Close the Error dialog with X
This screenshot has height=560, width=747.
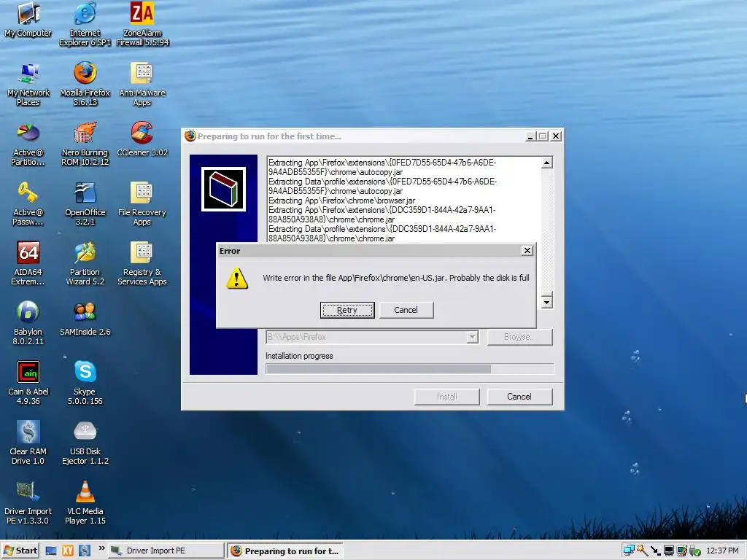click(527, 251)
